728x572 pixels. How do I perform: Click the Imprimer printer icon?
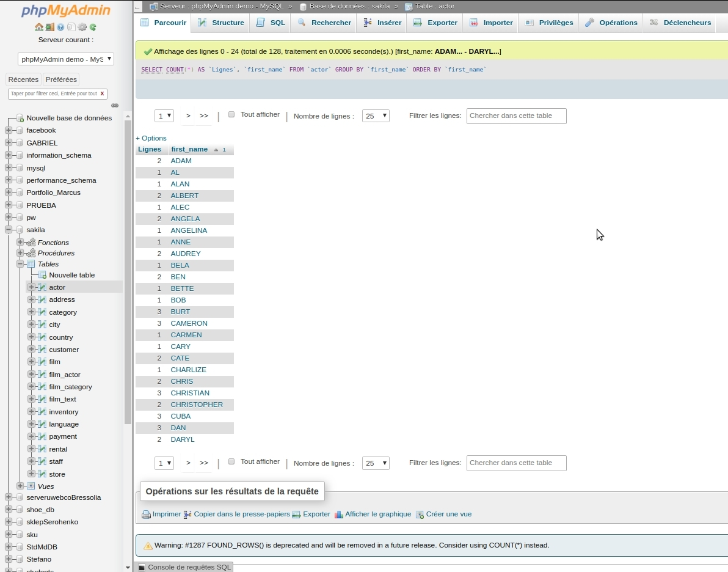coord(145,514)
